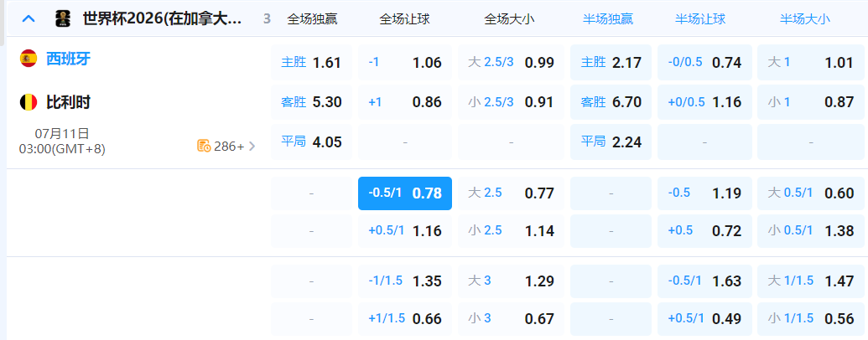Pick half-time handicap +0.5 at 0.72
868x340 pixels.
click(704, 230)
